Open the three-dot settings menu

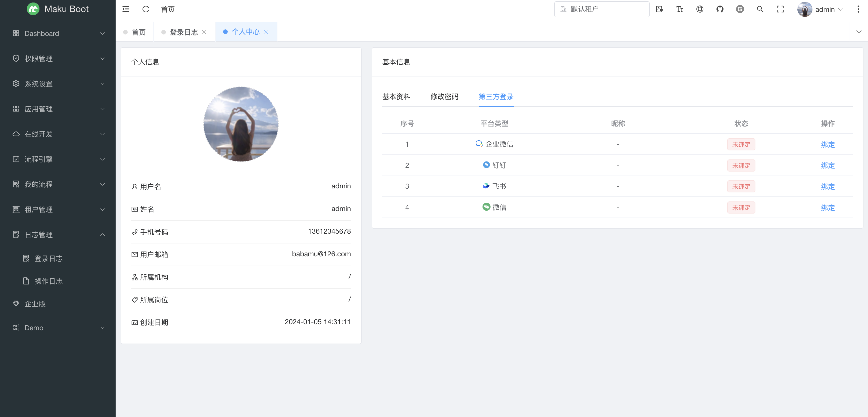[858, 9]
